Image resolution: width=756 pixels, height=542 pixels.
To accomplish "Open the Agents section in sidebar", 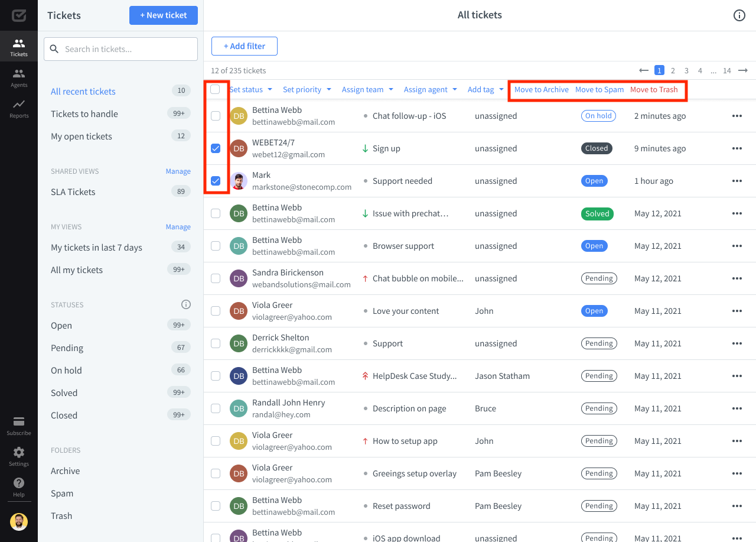I will pos(19,77).
